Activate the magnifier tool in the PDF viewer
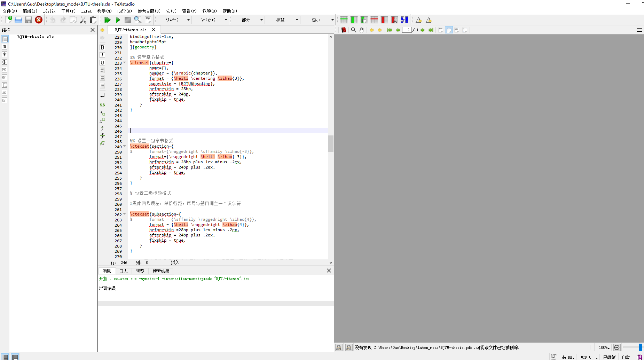Image resolution: width=644 pixels, height=360 pixels. coord(354,30)
